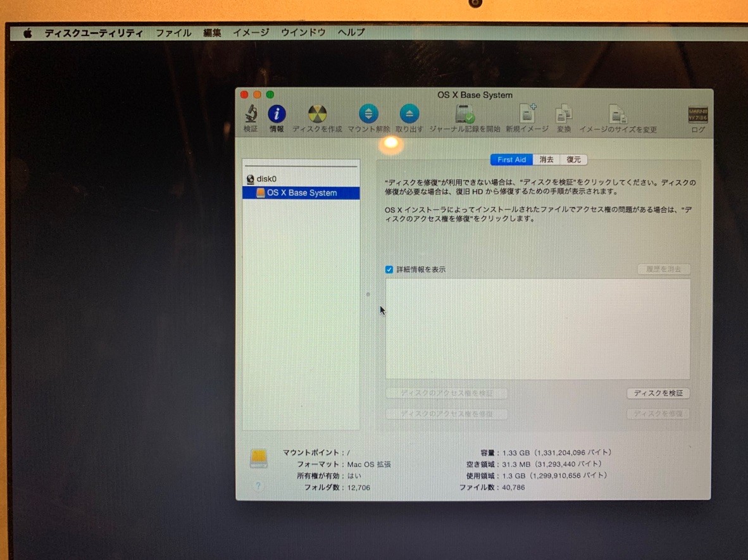Image resolution: width=748 pixels, height=560 pixels.
Task: Click the sidebar splitter handle dot
Action: (368, 294)
